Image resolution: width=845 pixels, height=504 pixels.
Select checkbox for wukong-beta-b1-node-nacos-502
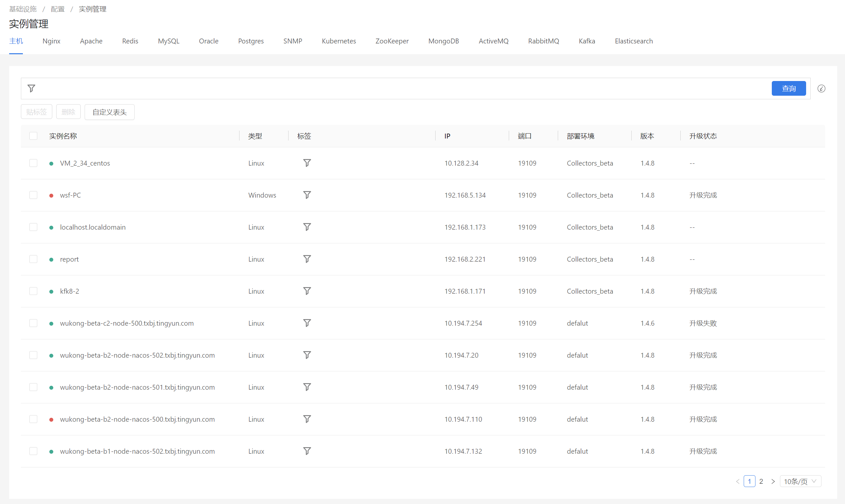(33, 451)
